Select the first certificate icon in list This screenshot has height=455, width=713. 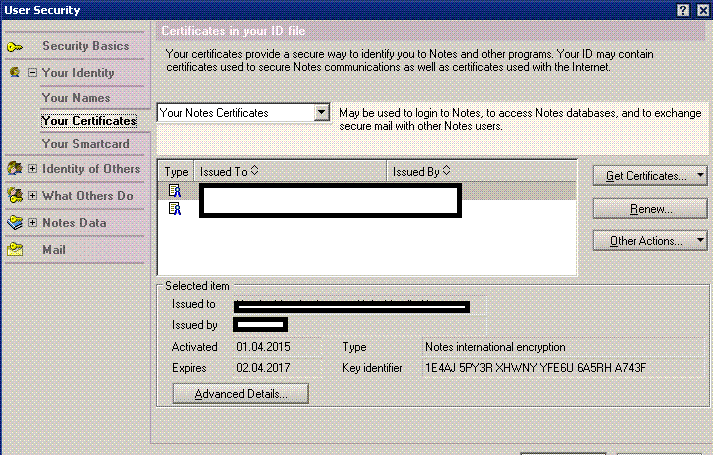[x=176, y=190]
